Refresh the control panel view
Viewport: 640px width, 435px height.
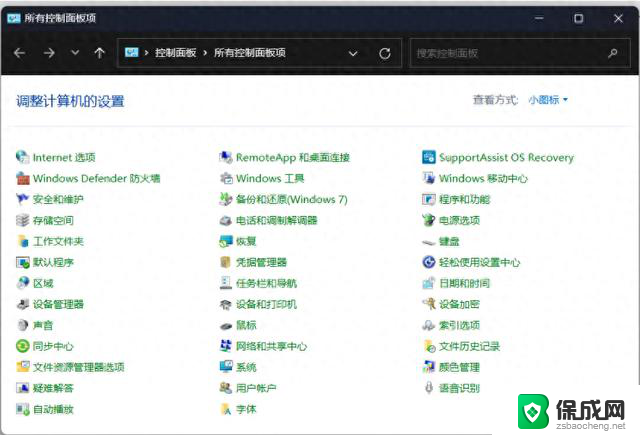[385, 53]
